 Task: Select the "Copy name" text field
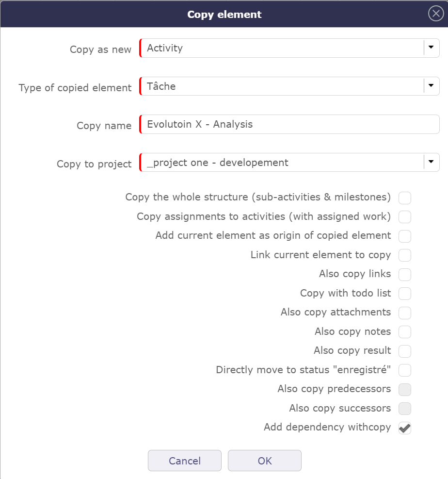tap(288, 124)
